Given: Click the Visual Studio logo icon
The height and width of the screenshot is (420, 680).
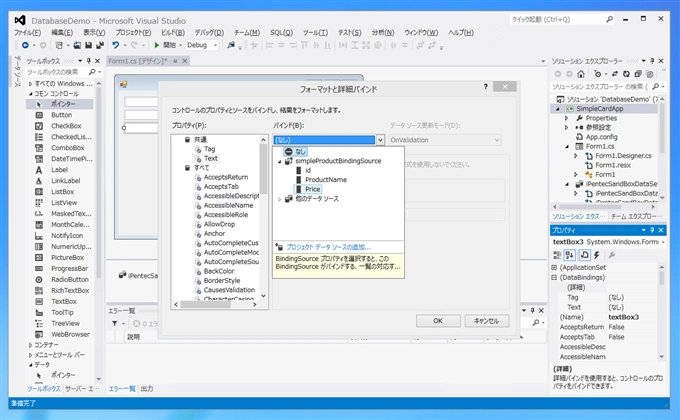Looking at the screenshot, I should (x=20, y=20).
